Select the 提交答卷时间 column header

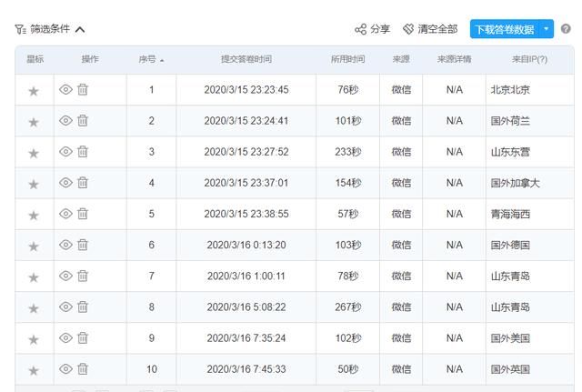(x=246, y=59)
